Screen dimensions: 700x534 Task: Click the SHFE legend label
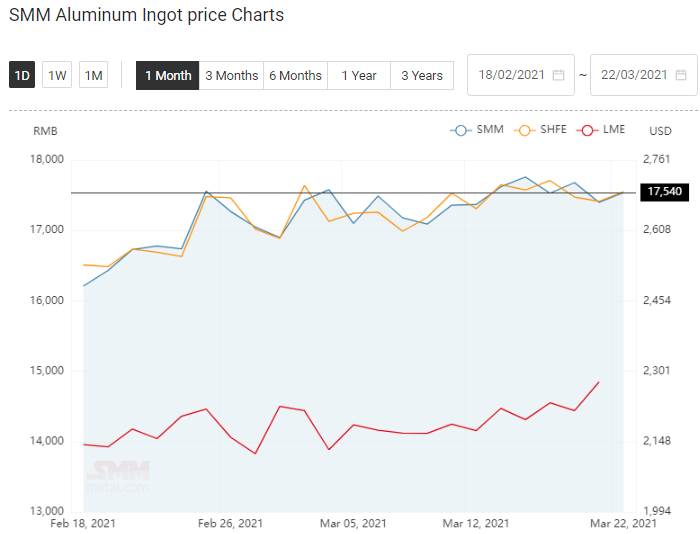553,129
